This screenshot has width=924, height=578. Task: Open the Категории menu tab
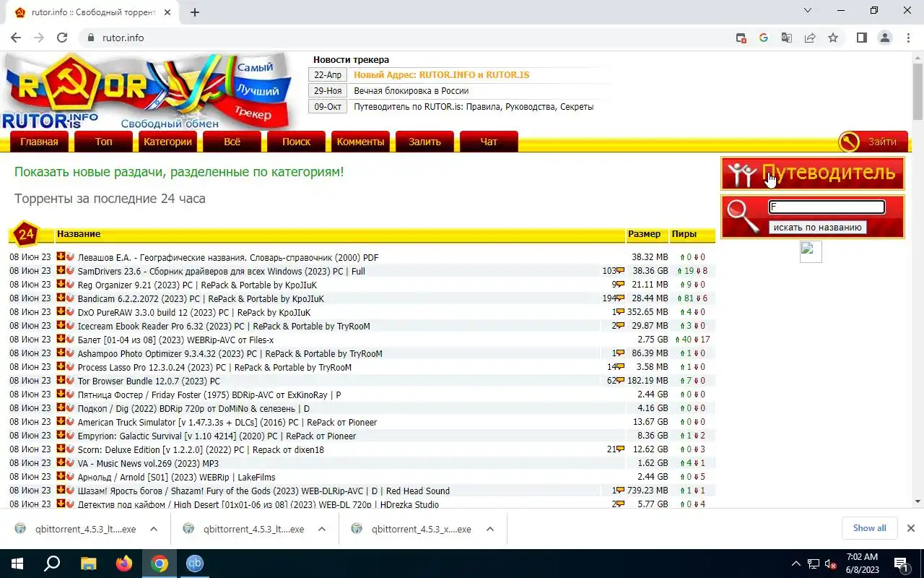[x=167, y=142]
